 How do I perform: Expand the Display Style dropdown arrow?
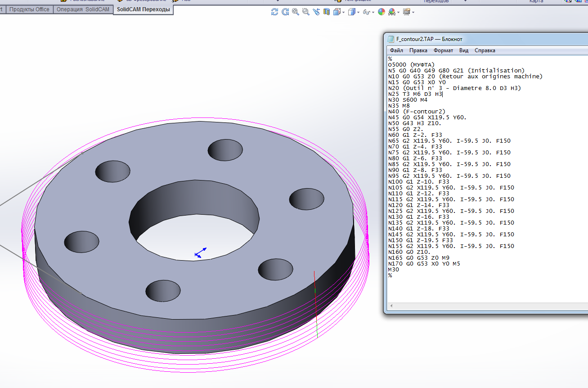[x=359, y=13]
